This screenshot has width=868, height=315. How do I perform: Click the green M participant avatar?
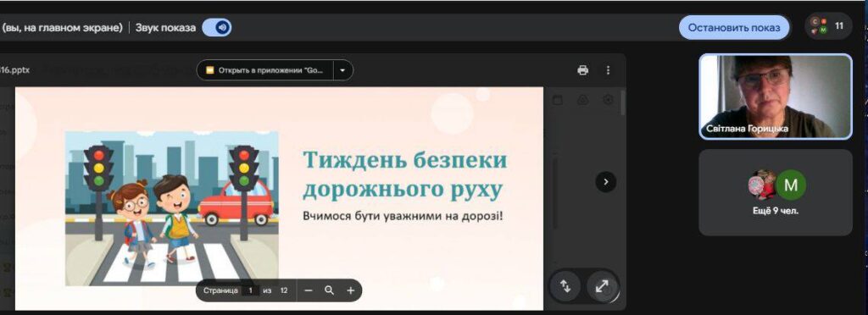point(791,185)
